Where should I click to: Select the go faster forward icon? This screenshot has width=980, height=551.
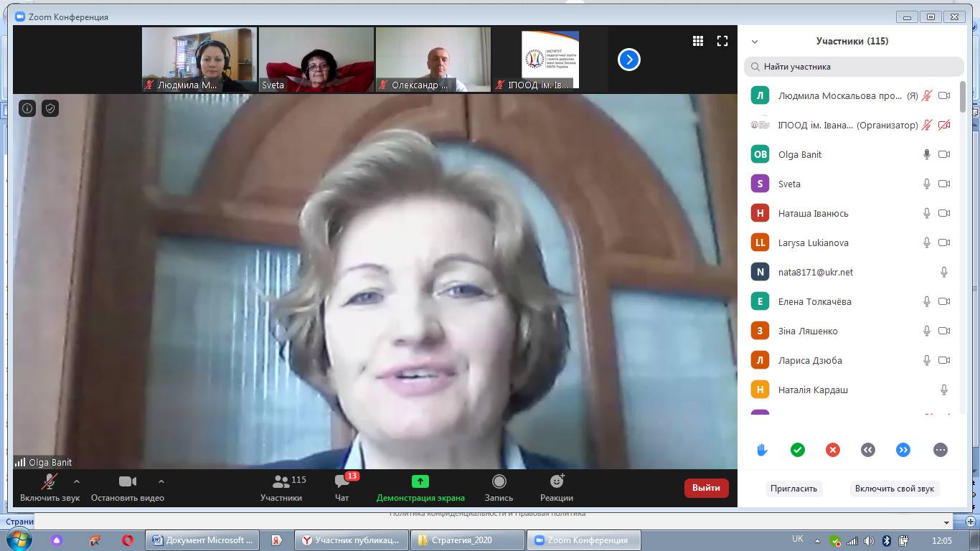tap(903, 450)
